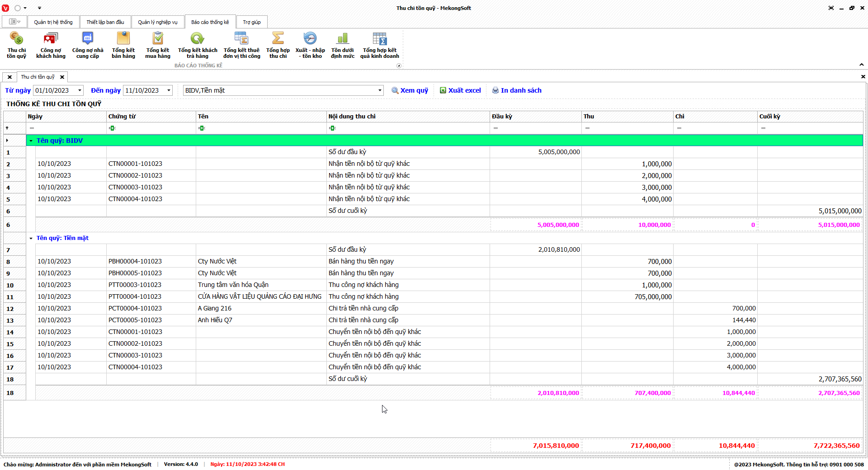Open Công nợ nhà cung cấp report
This screenshot has width=868, height=470.
[88, 44]
